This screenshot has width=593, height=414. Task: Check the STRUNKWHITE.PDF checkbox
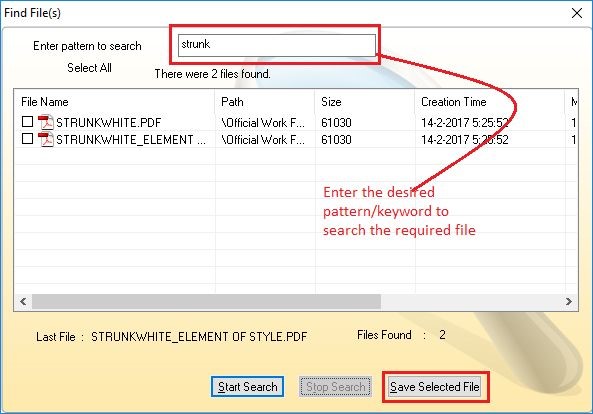27,122
